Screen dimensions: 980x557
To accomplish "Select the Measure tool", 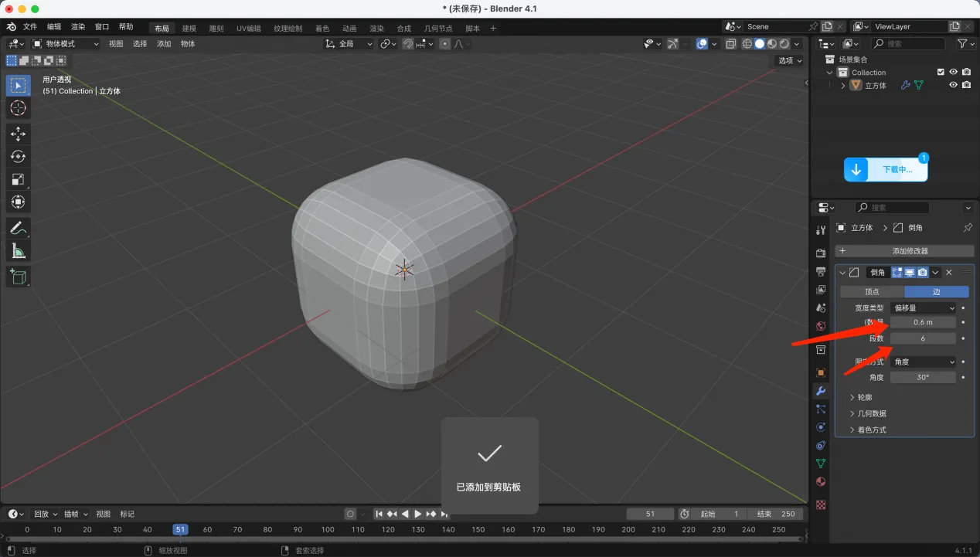I will coord(18,251).
